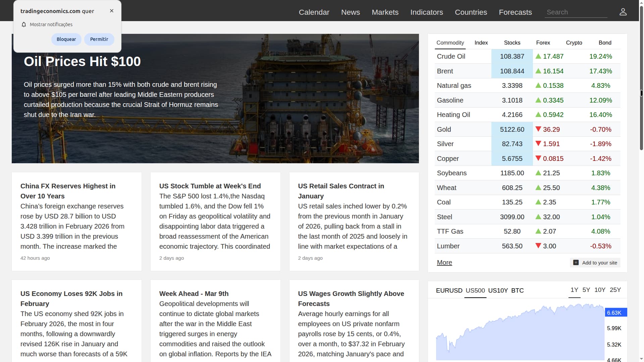Screen dimensions: 644x362
Task: Switch to the Forex tab
Action: coord(543,43)
